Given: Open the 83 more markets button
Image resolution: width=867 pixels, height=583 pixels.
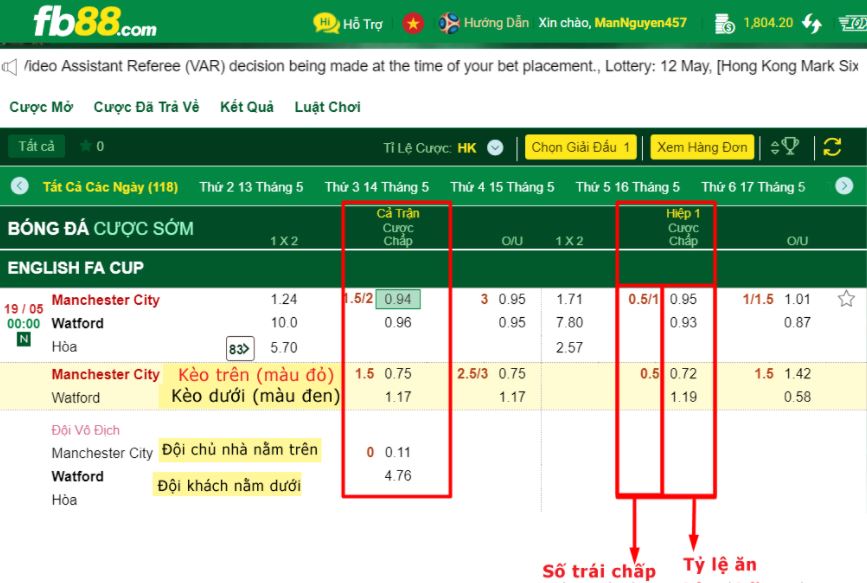Looking at the screenshot, I should click(x=240, y=348).
